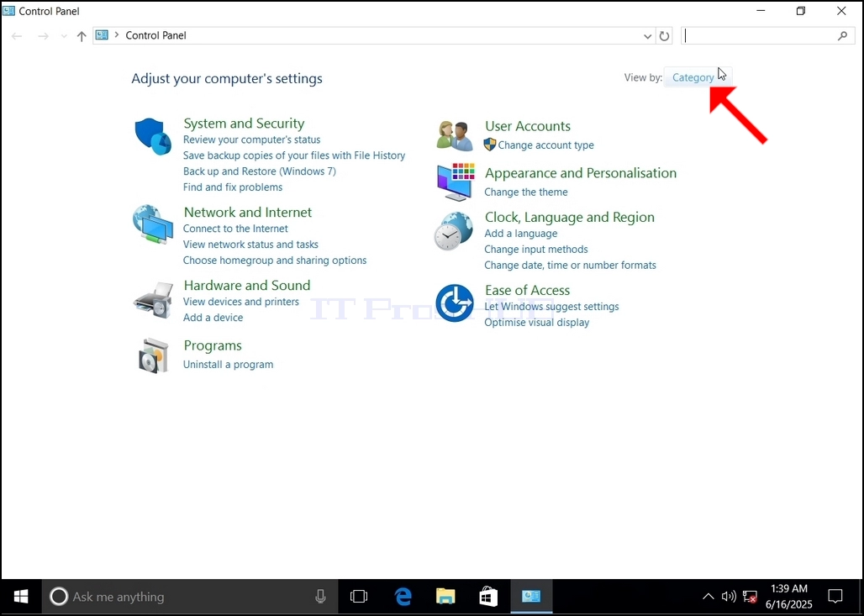
Task: Open the Windows Start menu
Action: coord(21,597)
